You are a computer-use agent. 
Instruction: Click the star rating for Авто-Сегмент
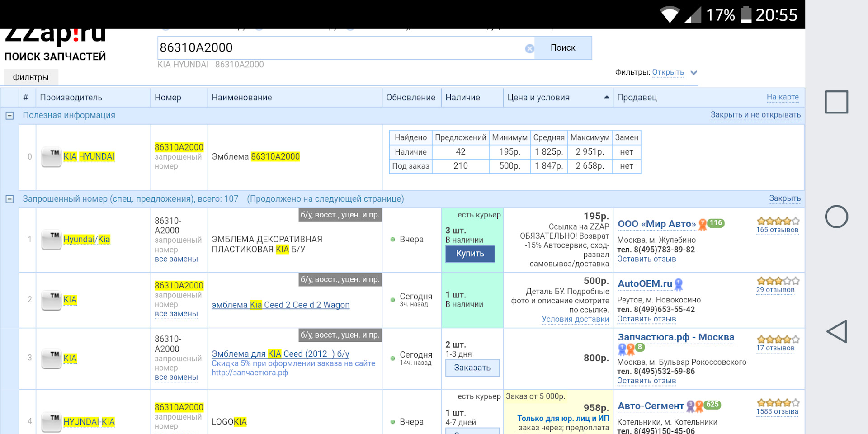[x=778, y=402]
